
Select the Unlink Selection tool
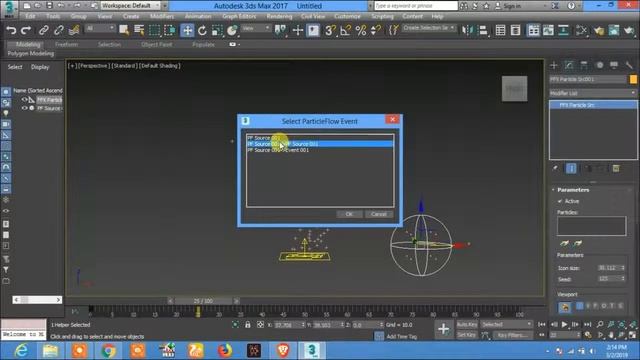(59, 30)
